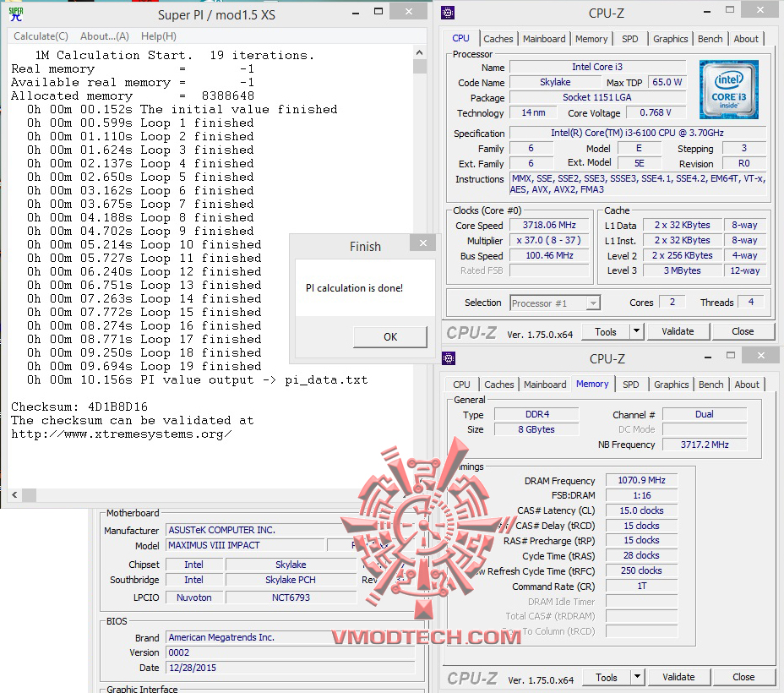
Task: Click Tools button in top CPU-Z window
Action: click(606, 331)
